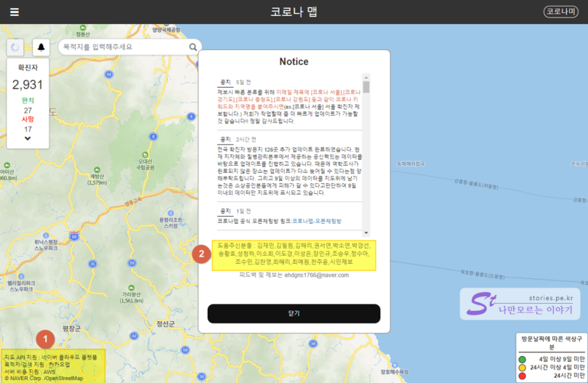Click the 계방산 mountain marker
Viewport: 588px width, 383px height.
[96, 169]
